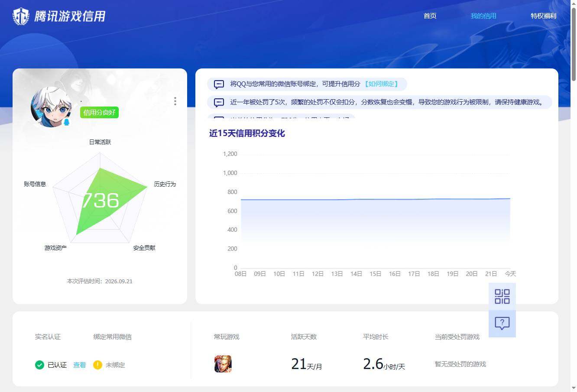This screenshot has height=392, width=577.
Task: Open the three-dot menu on profile card
Action: coord(175,101)
